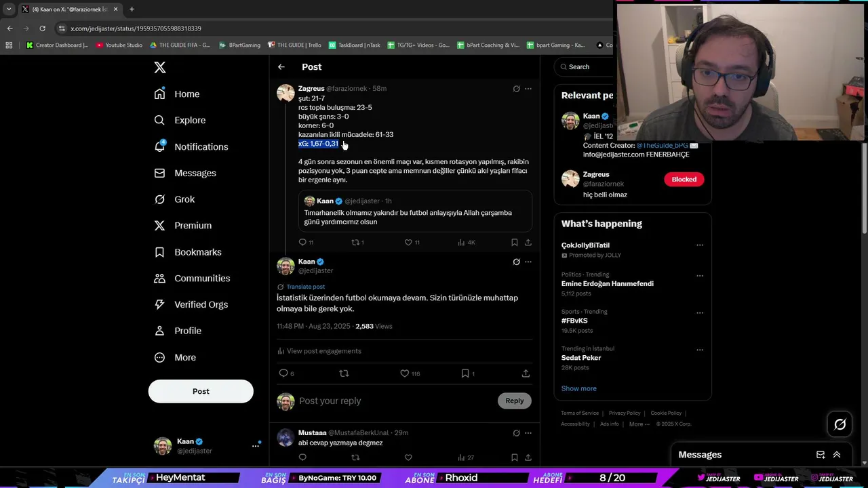This screenshot has width=868, height=488.
Task: Click the Reply button
Action: pos(515,401)
